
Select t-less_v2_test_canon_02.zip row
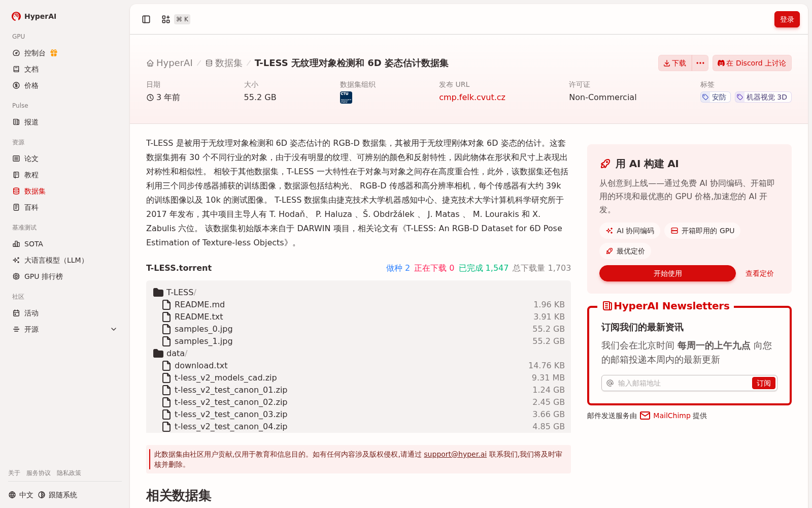coord(358,402)
